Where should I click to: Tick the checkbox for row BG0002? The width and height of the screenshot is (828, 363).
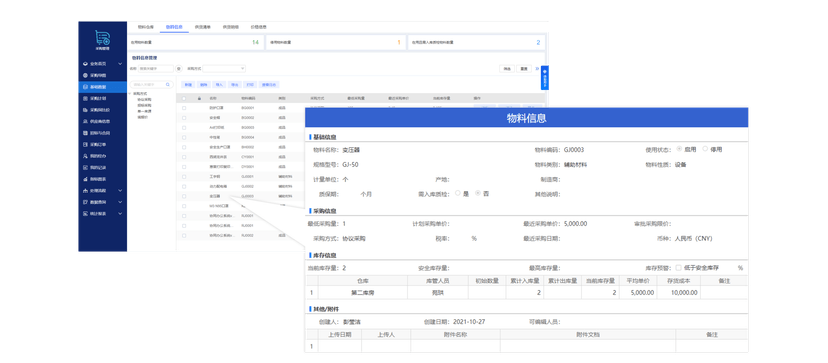pyautogui.click(x=184, y=117)
